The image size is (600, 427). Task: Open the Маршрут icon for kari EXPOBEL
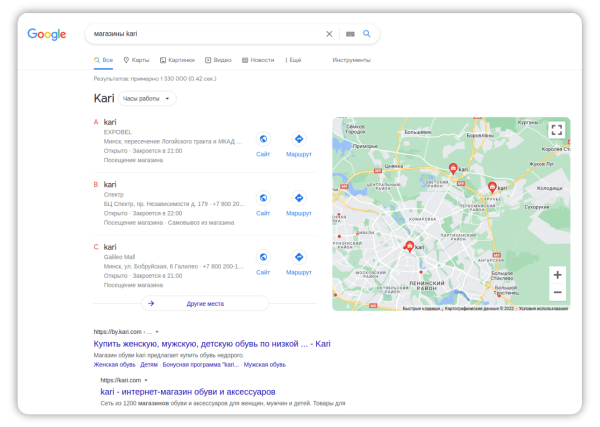[299, 139]
